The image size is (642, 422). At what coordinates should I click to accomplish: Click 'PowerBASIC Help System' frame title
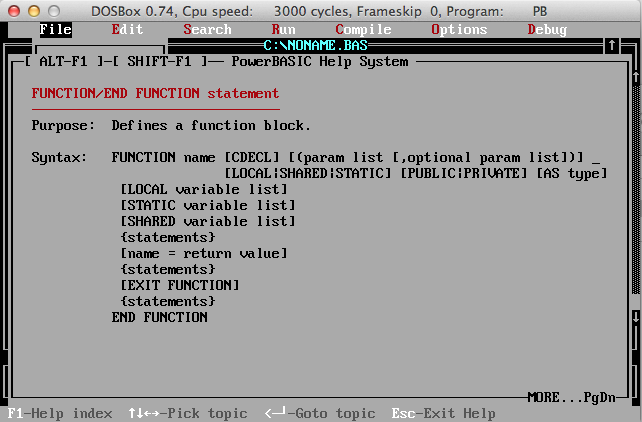click(x=320, y=61)
